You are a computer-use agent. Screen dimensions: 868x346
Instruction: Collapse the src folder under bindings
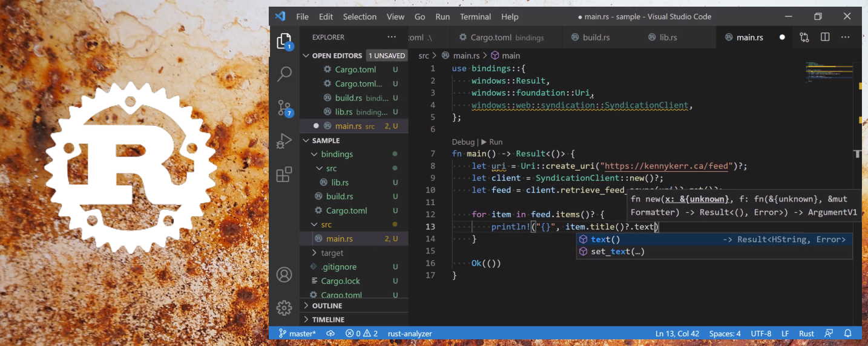click(x=320, y=168)
